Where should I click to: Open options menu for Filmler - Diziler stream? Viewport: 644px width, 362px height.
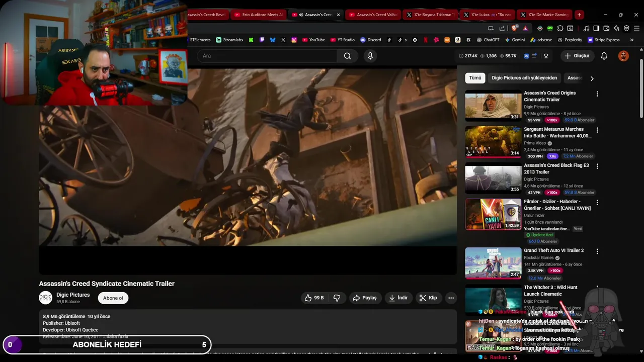[x=597, y=202]
